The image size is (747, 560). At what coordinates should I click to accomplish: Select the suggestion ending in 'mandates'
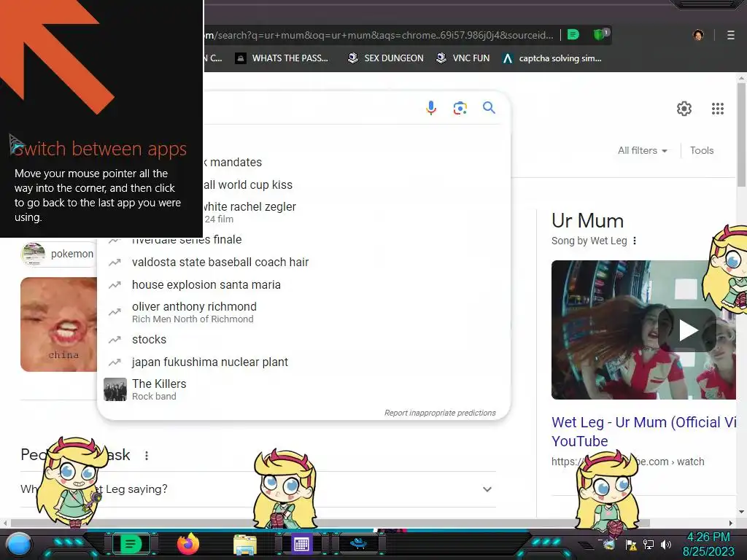click(x=304, y=163)
